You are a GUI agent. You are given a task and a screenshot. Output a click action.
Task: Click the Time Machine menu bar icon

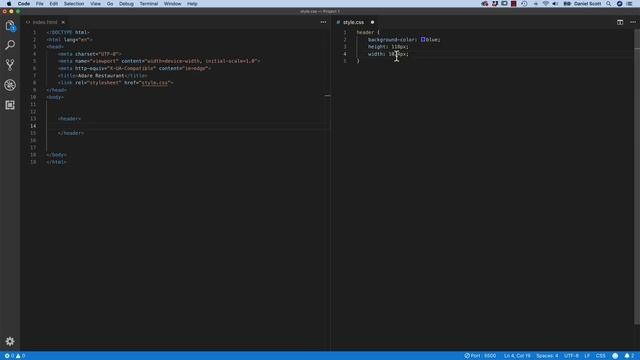coord(524,4)
